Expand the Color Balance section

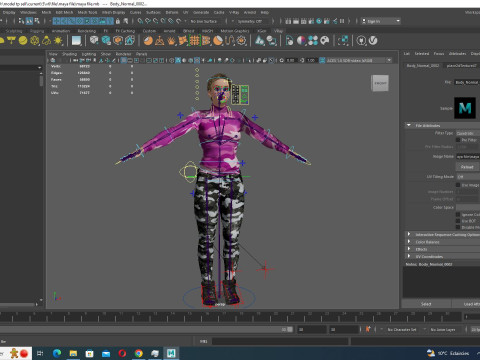pyautogui.click(x=443, y=242)
